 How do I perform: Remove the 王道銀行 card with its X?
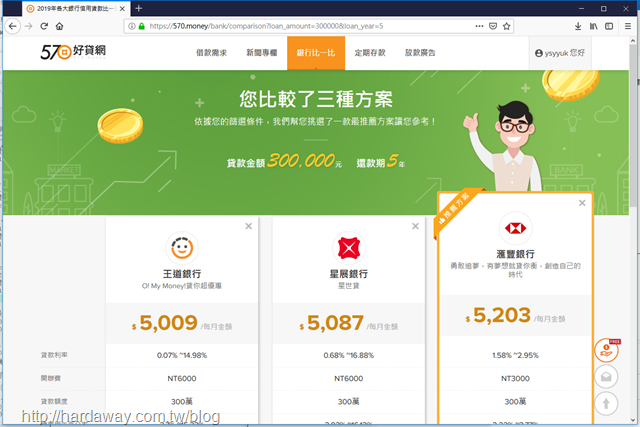coord(249,226)
